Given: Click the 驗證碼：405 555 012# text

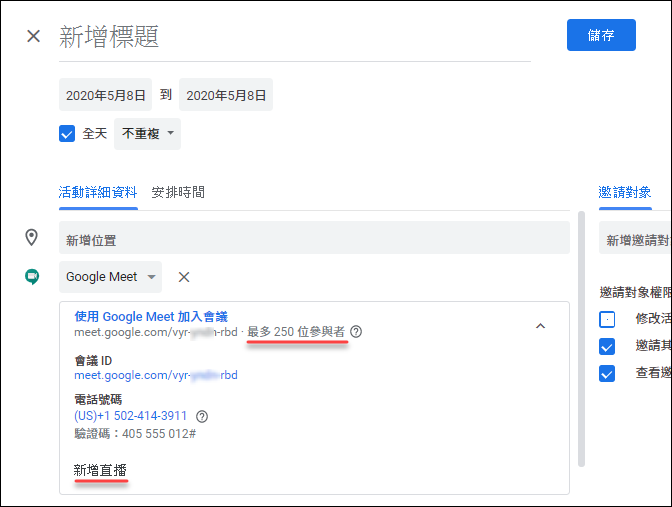Looking at the screenshot, I should coord(135,434).
